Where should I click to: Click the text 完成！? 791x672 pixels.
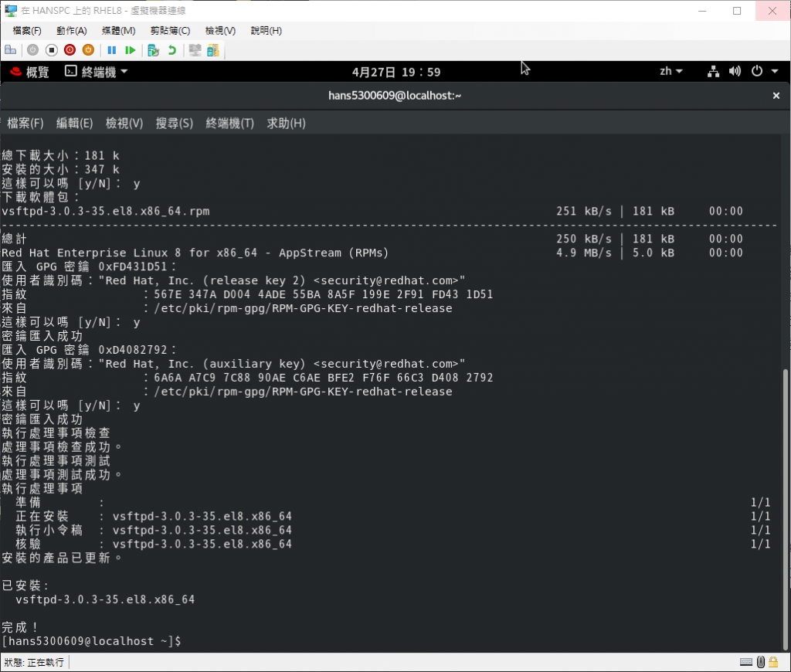(19, 627)
